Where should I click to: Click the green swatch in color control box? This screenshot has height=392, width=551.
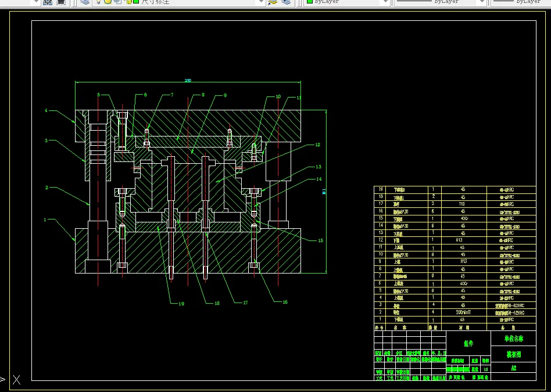point(310,1)
